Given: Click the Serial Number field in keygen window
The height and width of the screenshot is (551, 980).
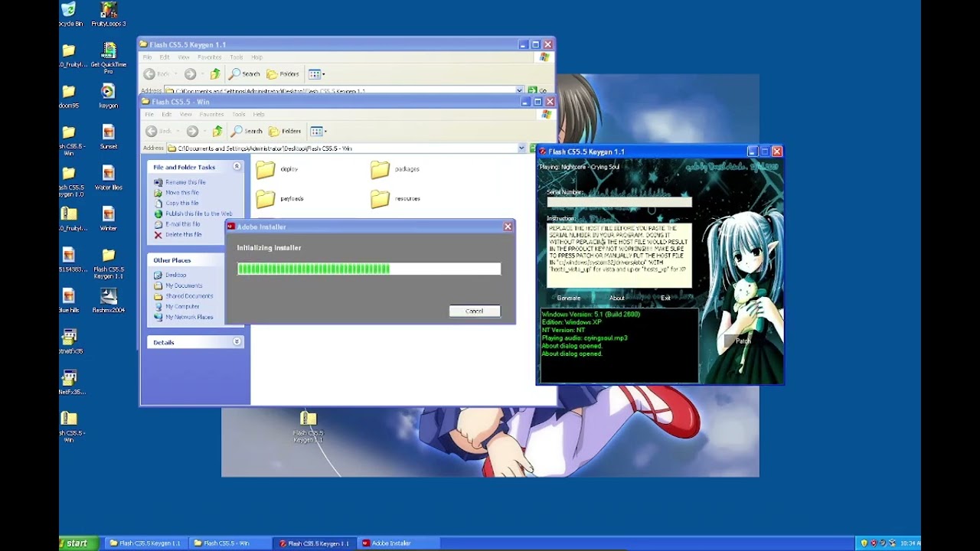Looking at the screenshot, I should (619, 202).
